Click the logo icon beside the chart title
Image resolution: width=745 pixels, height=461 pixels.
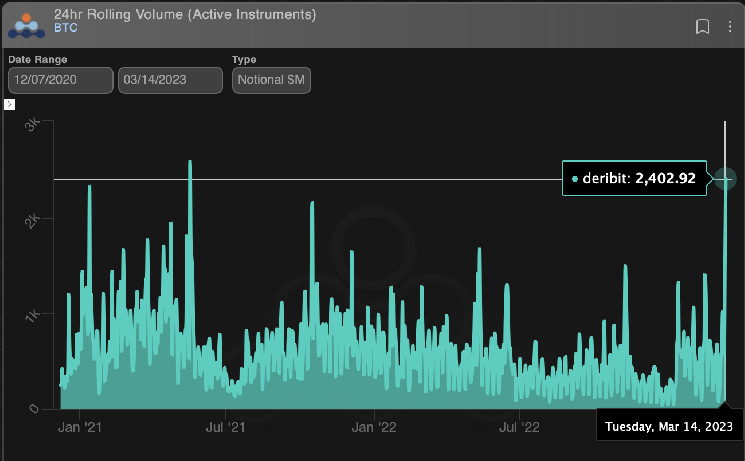click(26, 24)
